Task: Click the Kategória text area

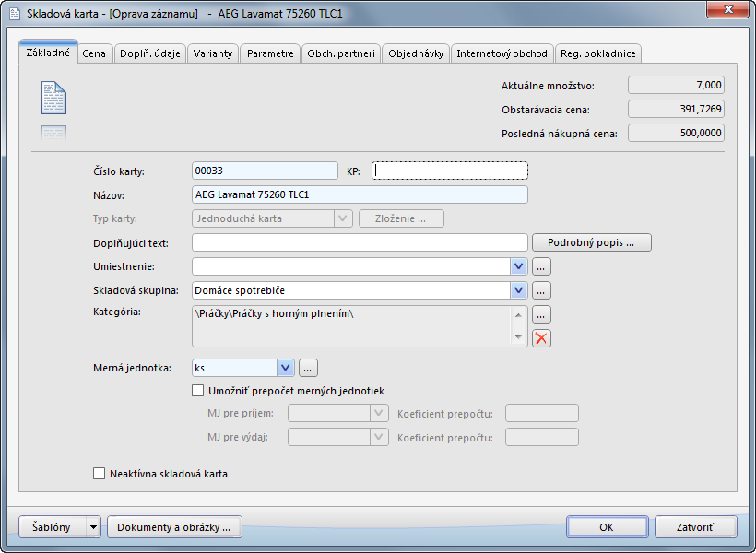Action: click(360, 326)
